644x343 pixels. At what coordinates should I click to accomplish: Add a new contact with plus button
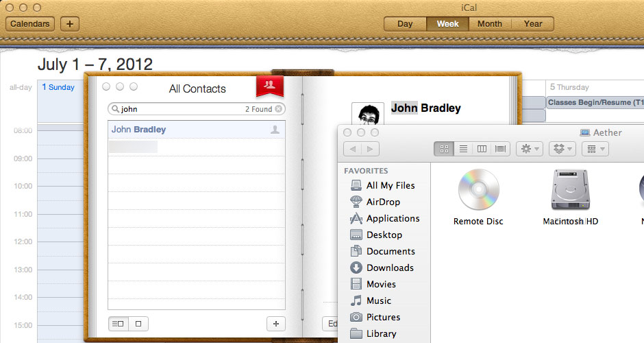click(276, 324)
